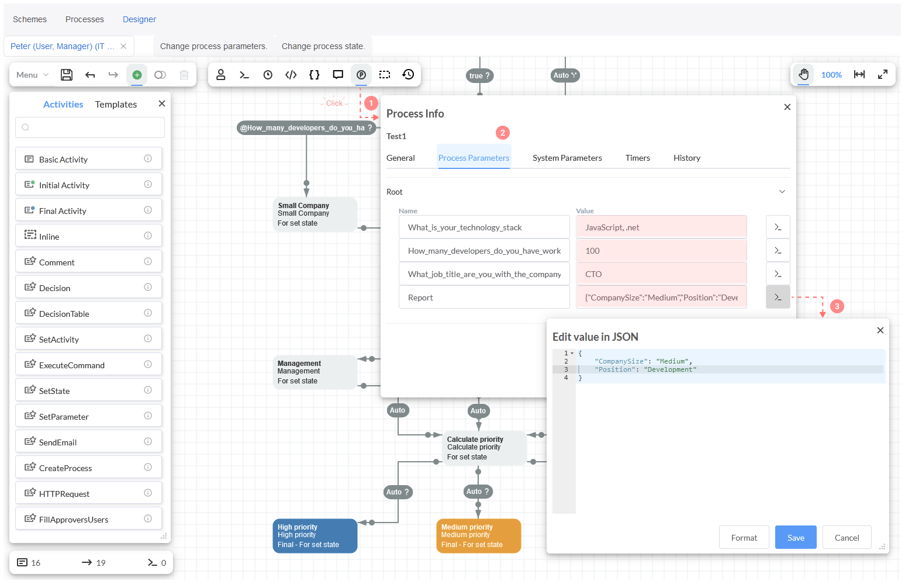Fold the JSON block at line 1
This screenshot has height=588, width=905.
point(572,353)
